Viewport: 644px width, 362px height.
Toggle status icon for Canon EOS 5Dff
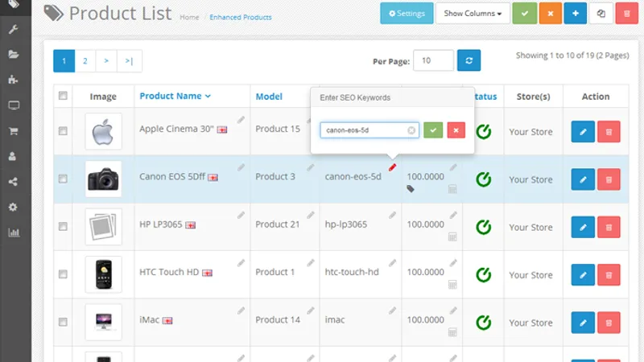(484, 179)
